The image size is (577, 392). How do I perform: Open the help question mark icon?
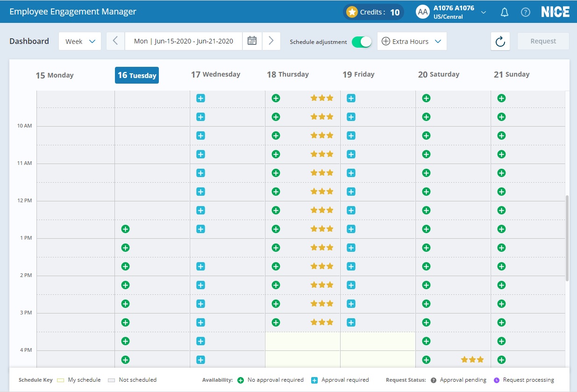coord(526,12)
